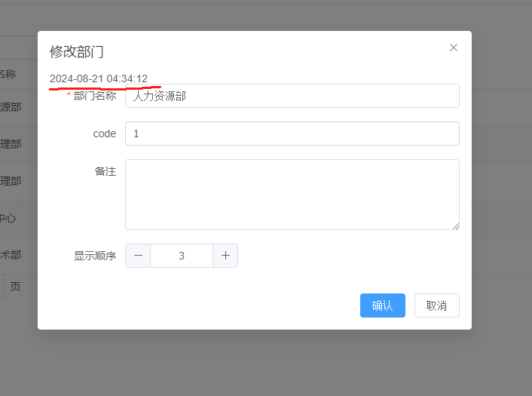Decrease display order with the minus icon
The height and width of the screenshot is (396, 532).
pos(138,256)
